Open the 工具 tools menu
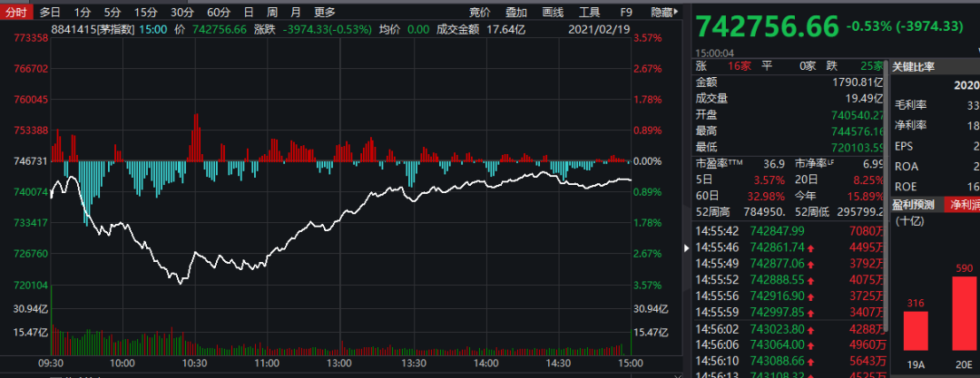 [589, 13]
